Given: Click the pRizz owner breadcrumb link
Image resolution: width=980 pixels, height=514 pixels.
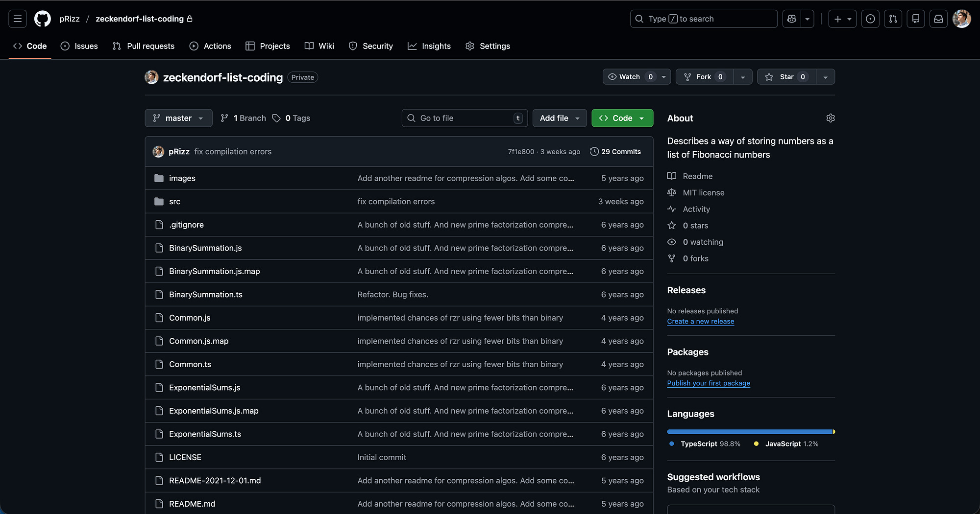Looking at the screenshot, I should tap(70, 19).
